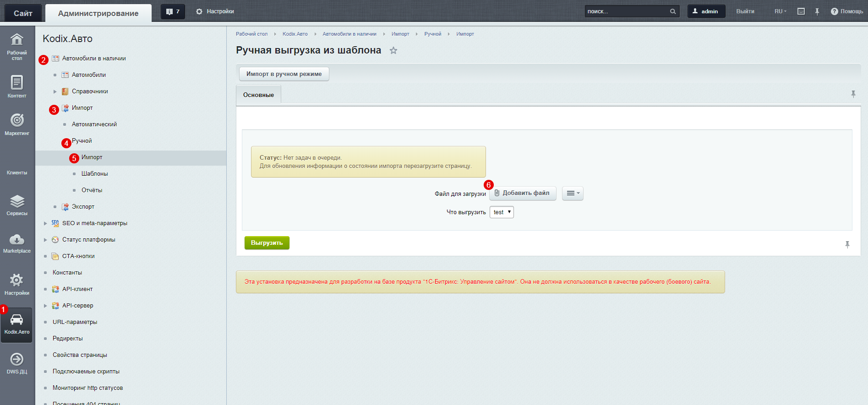This screenshot has width=868, height=405.
Task: Select Константы tree item
Action: (67, 273)
